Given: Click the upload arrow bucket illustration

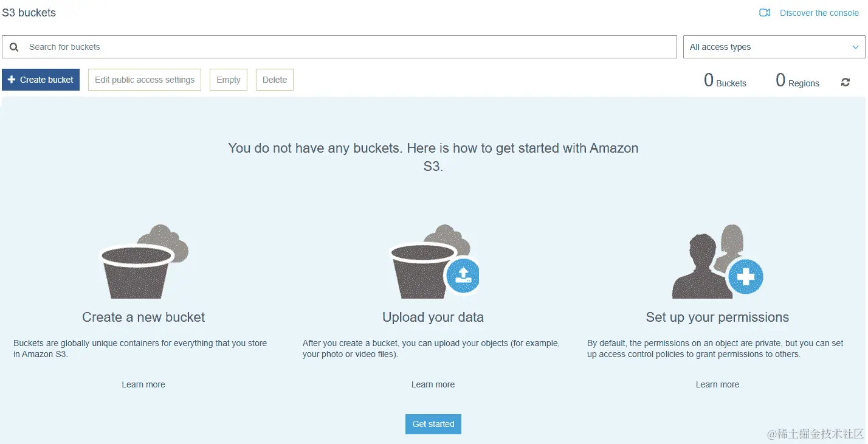Looking at the screenshot, I should click(x=435, y=262).
